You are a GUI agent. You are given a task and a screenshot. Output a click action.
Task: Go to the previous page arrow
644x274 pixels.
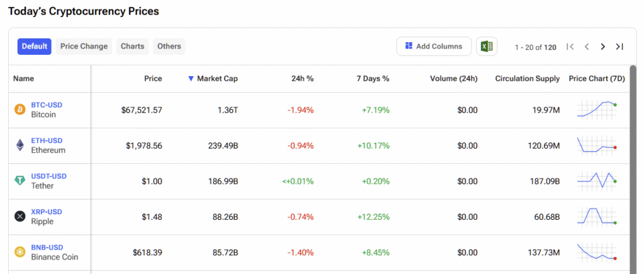(x=587, y=47)
